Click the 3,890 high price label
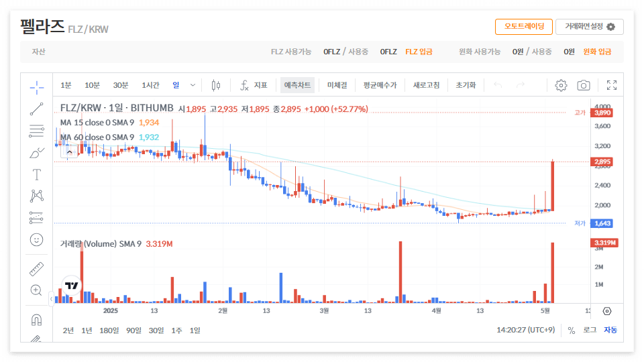644x362 pixels. (602, 113)
